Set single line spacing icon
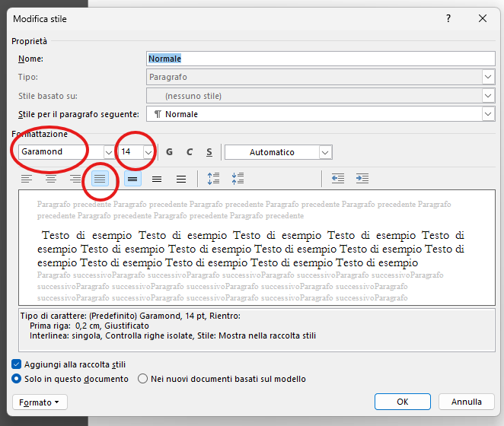The height and width of the screenshot is (426, 504). click(x=132, y=179)
